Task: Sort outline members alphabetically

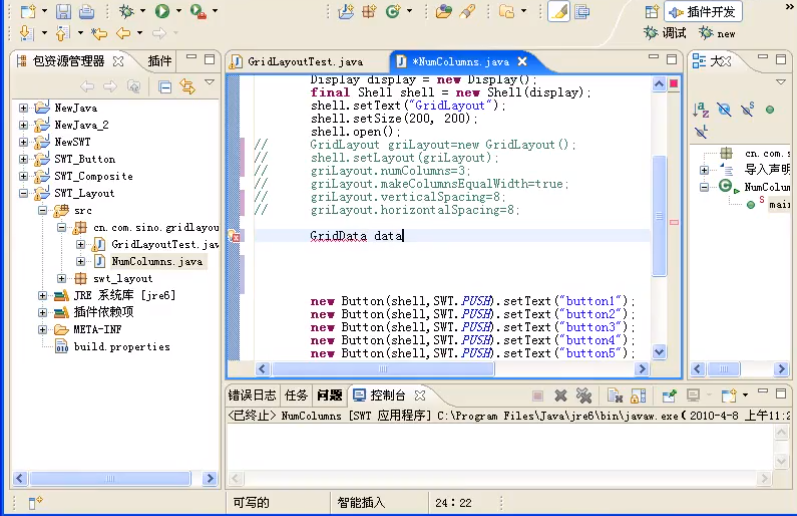Action: (x=701, y=109)
